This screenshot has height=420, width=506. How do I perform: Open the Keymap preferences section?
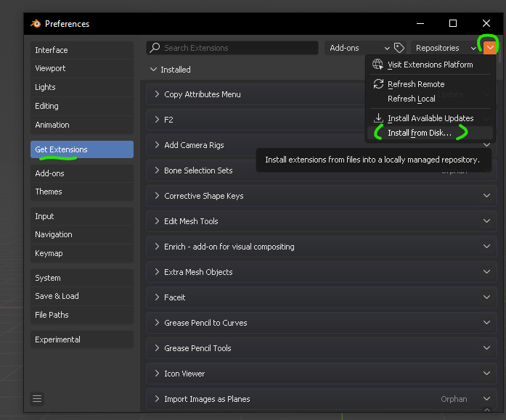pyautogui.click(x=49, y=253)
